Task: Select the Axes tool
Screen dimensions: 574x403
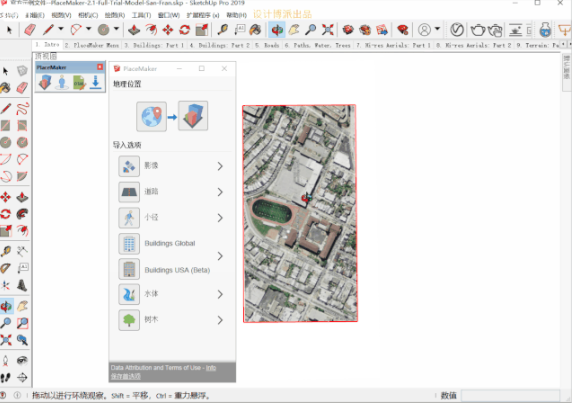Action: (x=5, y=285)
